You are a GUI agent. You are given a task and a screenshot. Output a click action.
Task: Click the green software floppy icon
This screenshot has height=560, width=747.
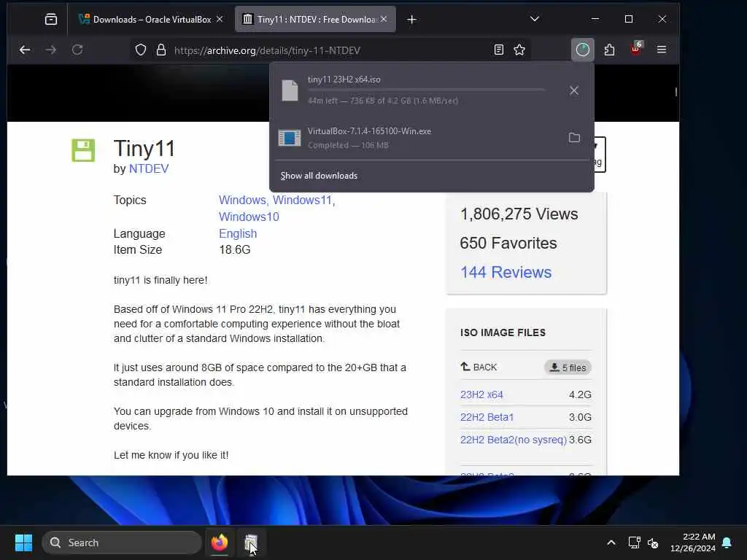coord(83,150)
